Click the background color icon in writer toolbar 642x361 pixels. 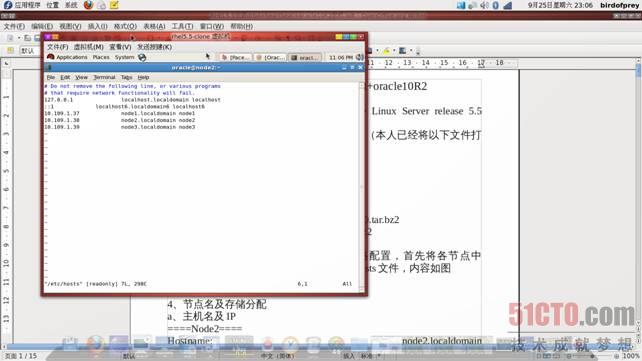(403, 51)
